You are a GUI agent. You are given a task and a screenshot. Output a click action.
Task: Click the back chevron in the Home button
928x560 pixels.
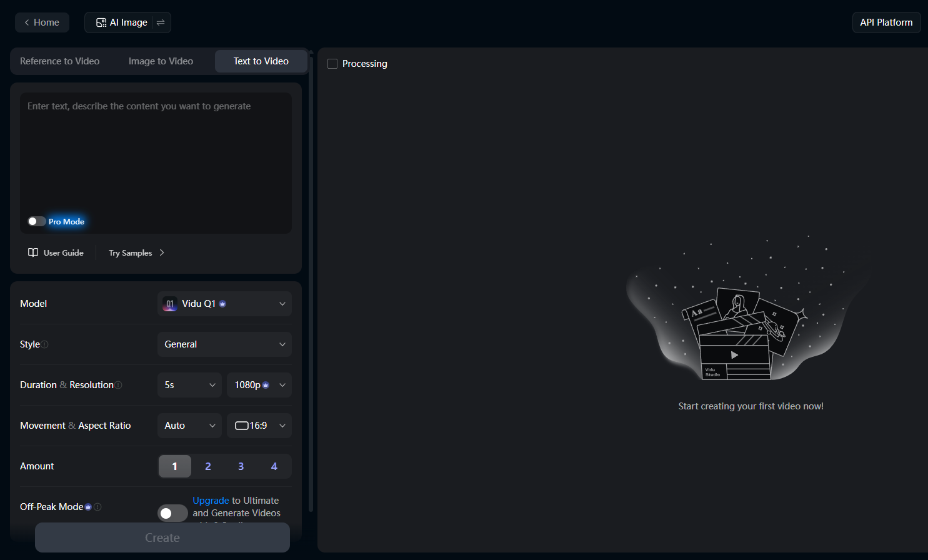tap(27, 22)
